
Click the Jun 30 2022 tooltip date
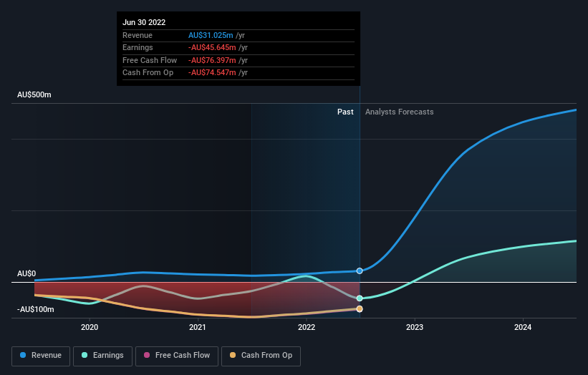[x=144, y=22]
